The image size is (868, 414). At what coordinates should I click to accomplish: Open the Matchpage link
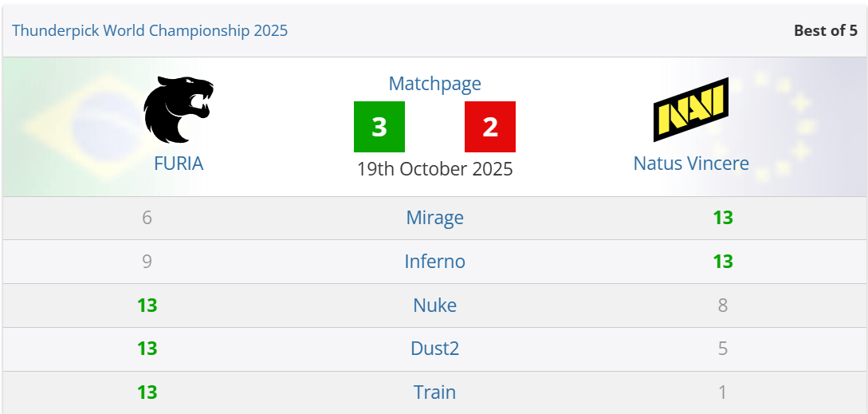tap(434, 84)
